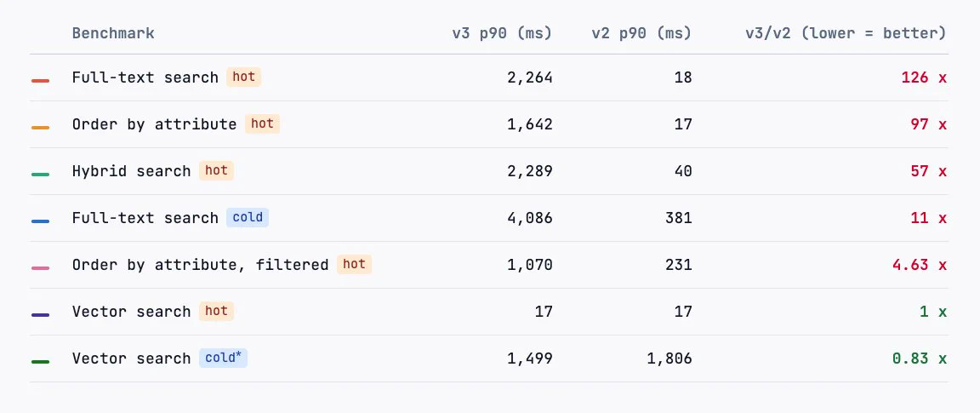Click the hot tag on Order by attribute, filtered

point(355,264)
